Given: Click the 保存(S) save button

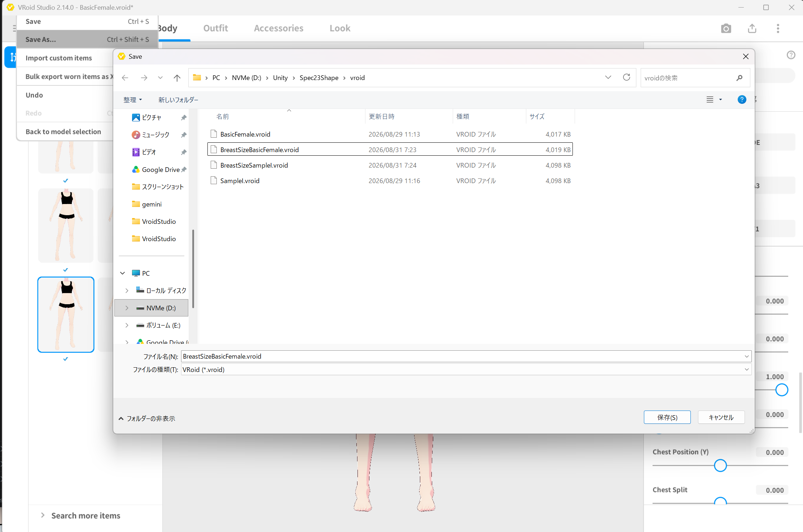Looking at the screenshot, I should (667, 417).
